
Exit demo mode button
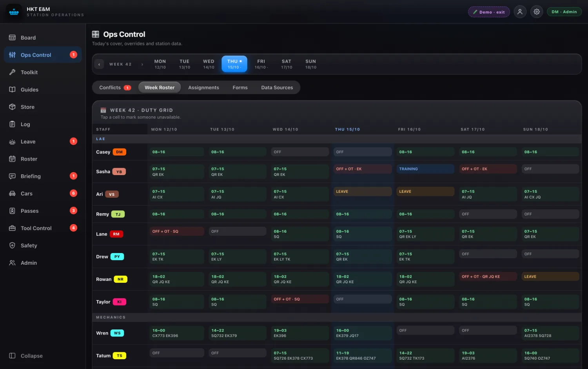pos(489,12)
